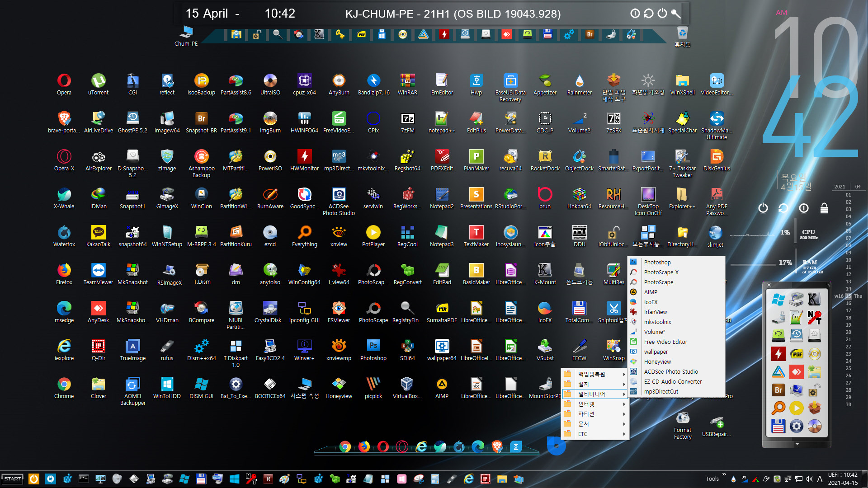
Task: Open KakaoTalk desktop icon
Action: (x=98, y=236)
